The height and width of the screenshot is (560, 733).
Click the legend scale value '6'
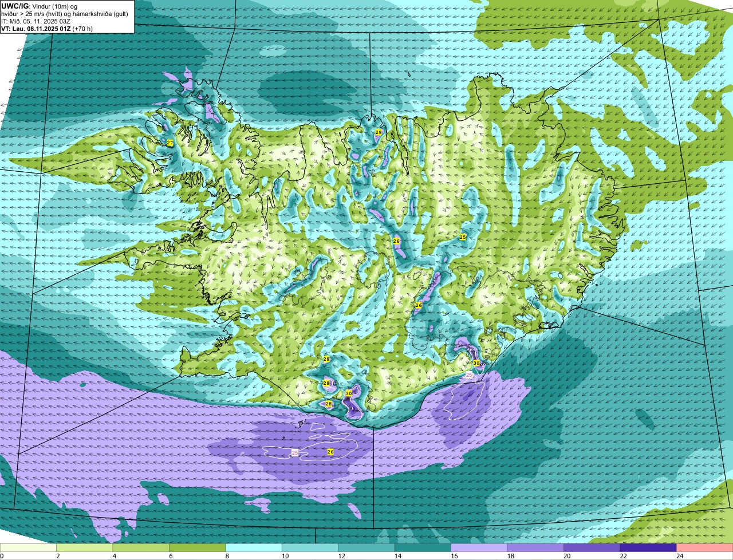170,556
